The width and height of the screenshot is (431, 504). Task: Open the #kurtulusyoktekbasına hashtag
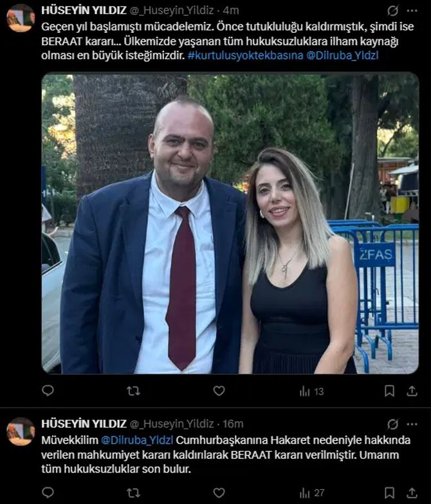point(245,55)
